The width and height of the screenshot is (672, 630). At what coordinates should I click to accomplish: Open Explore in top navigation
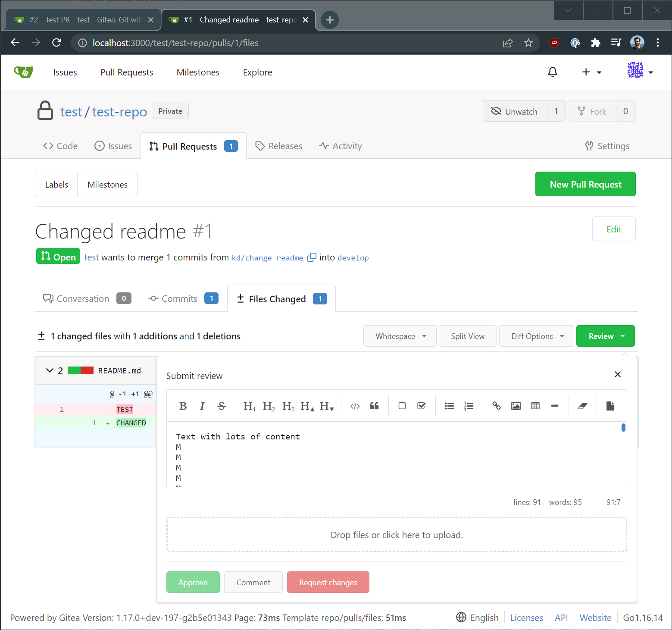point(257,72)
